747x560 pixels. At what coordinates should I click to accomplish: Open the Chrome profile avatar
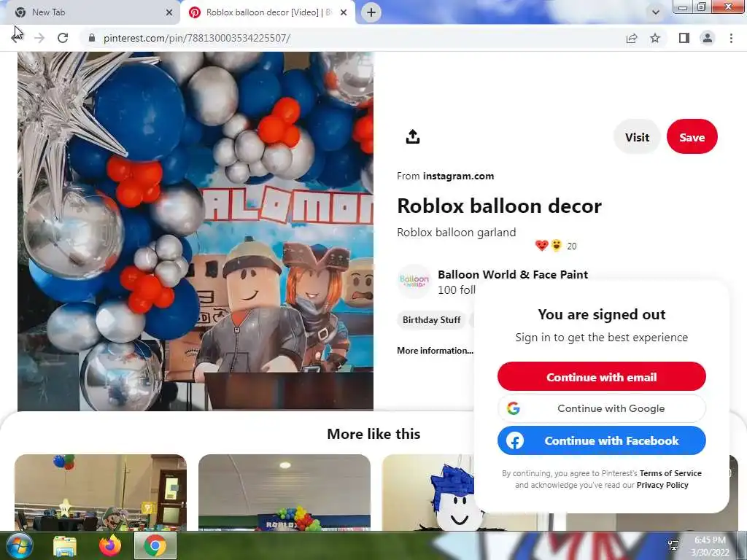point(708,38)
